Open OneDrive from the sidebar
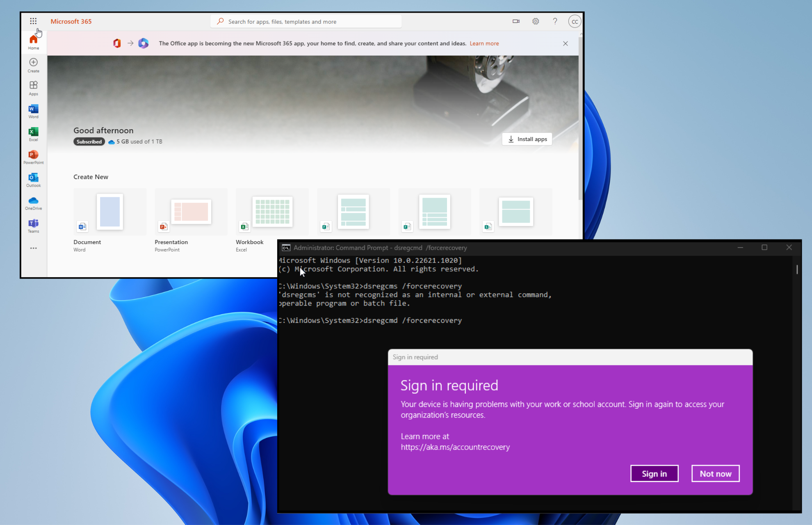The width and height of the screenshot is (812, 525). point(33,203)
